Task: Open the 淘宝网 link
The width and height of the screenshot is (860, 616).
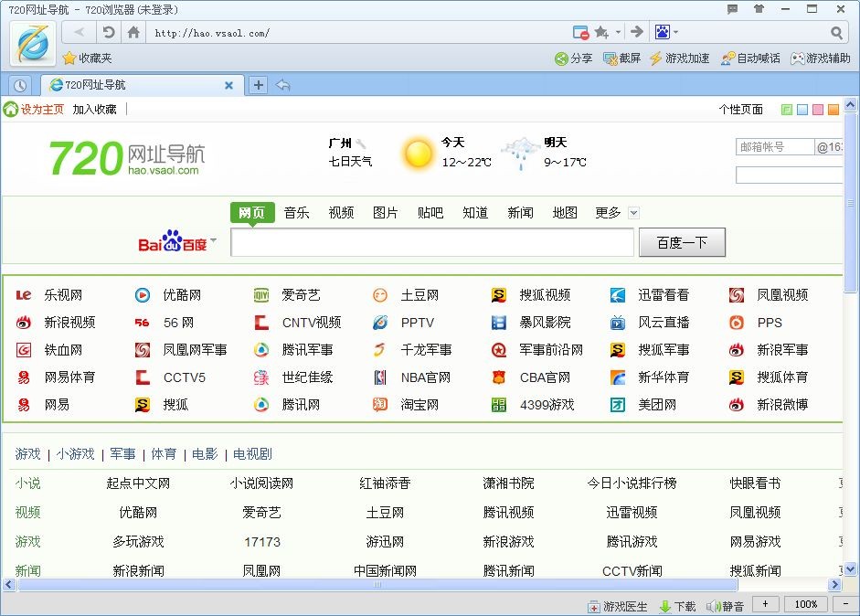Action: [419, 405]
